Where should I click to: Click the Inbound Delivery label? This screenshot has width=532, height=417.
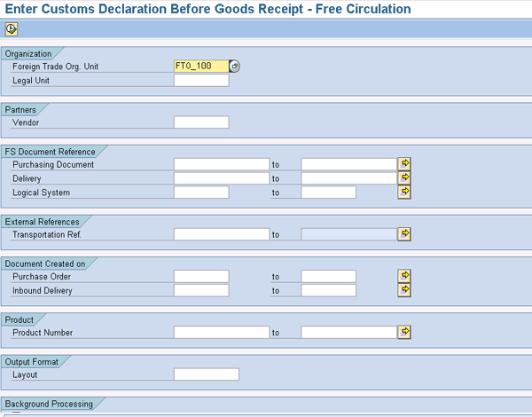tap(43, 291)
